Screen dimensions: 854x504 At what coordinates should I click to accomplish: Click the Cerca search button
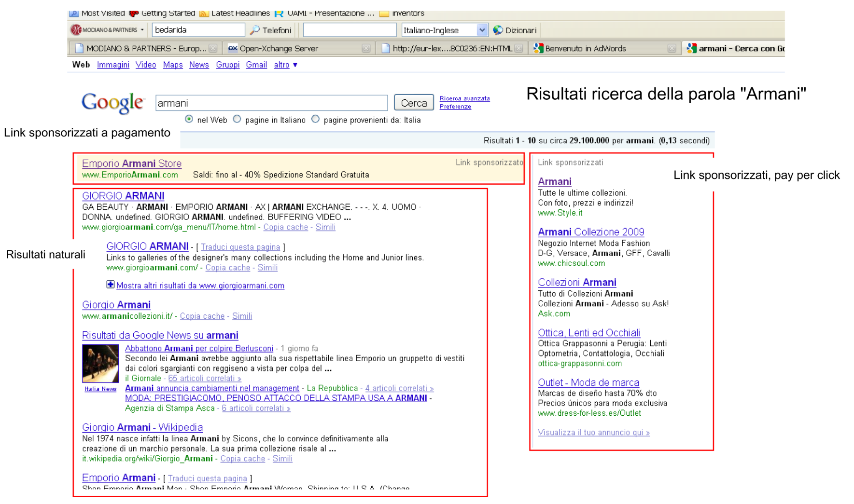[x=414, y=103]
